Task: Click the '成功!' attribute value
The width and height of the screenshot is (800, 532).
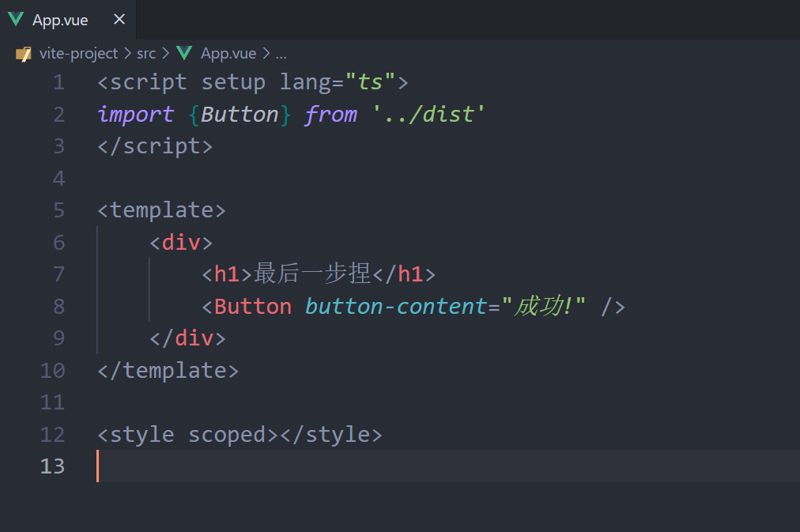Action: (x=542, y=306)
